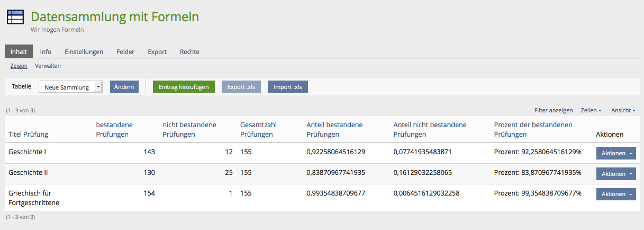Switch to the Info tab

(x=46, y=52)
